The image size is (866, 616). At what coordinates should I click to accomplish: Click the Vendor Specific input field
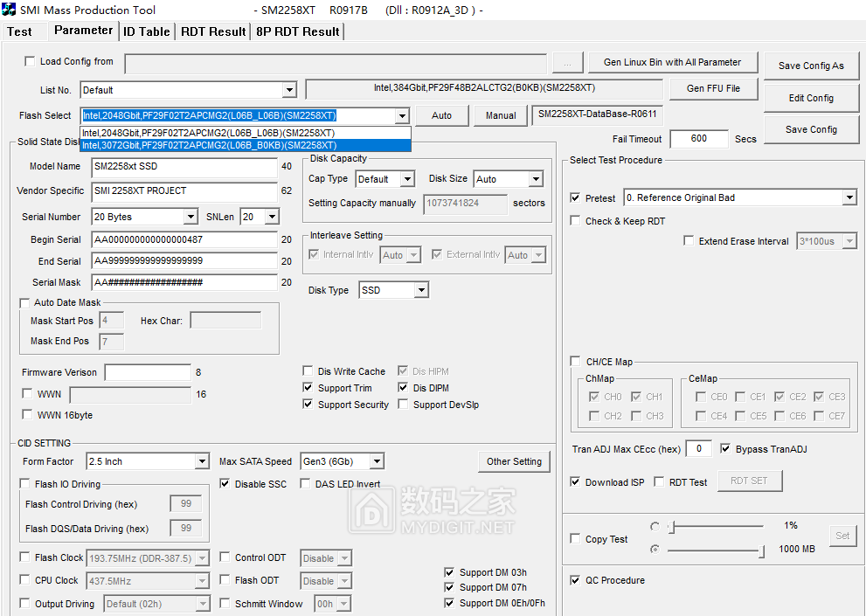(184, 191)
